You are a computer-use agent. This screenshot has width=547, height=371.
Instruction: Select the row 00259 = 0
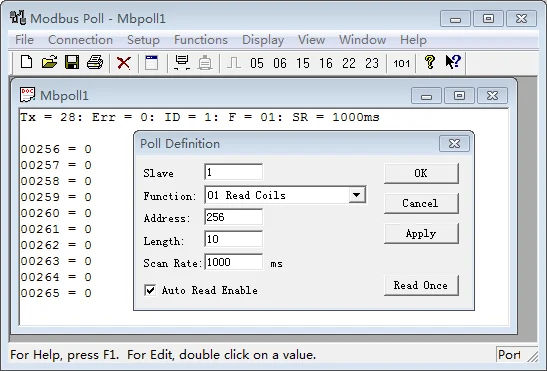[x=56, y=197]
